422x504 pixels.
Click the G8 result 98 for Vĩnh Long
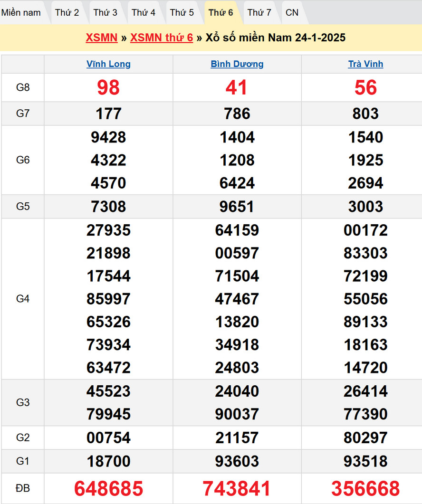(x=108, y=87)
